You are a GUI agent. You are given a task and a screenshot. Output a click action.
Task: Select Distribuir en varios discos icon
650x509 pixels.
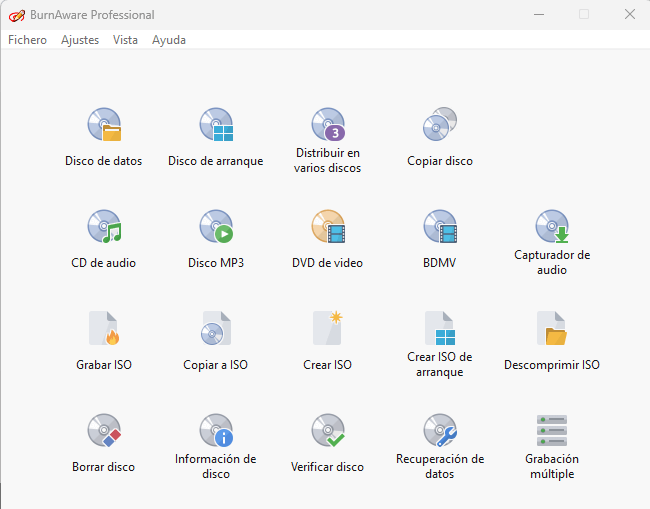click(x=327, y=124)
